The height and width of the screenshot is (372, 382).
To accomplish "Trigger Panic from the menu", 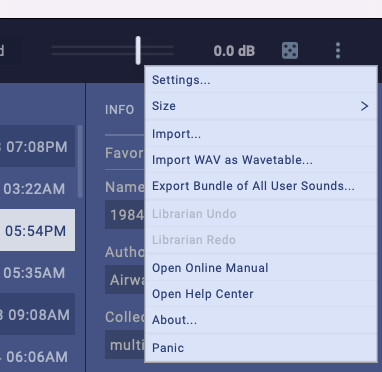I will click(261, 348).
